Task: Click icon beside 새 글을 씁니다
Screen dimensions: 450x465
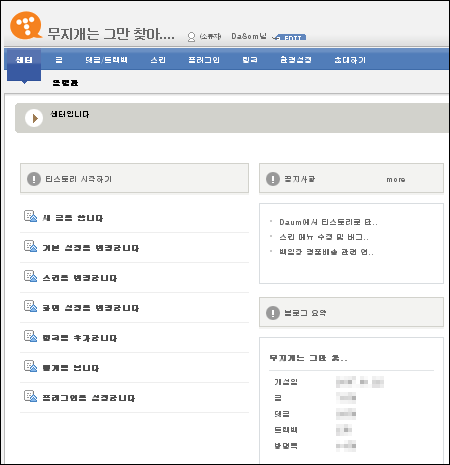Action: (x=30, y=216)
